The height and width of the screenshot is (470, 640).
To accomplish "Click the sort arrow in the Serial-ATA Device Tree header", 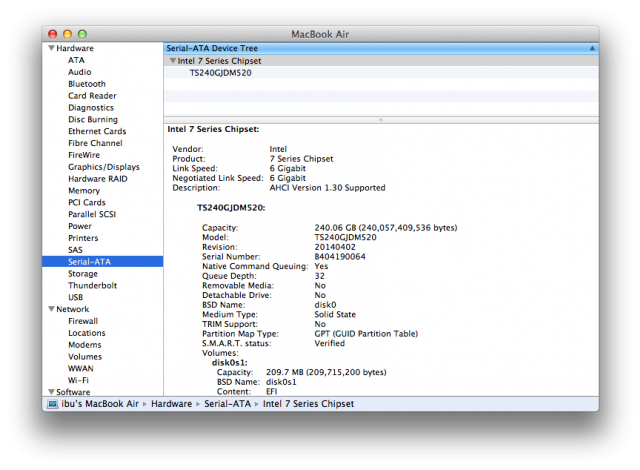I will 592,48.
